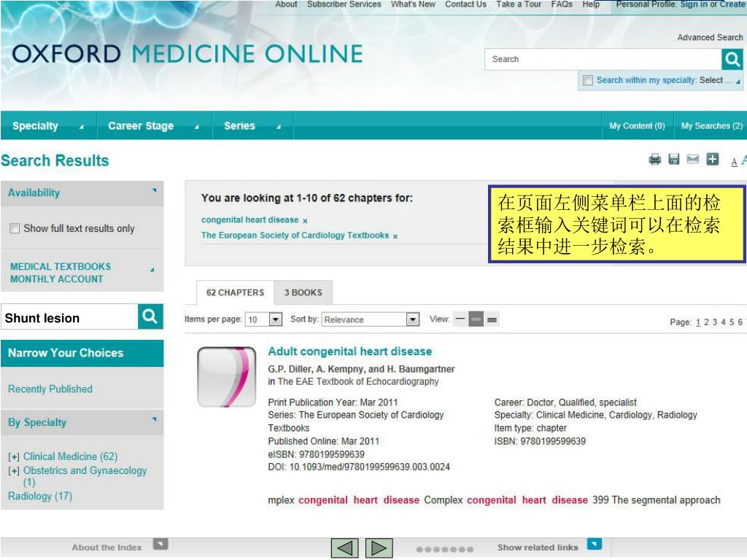The image size is (747, 560).
Task: Go to results page 4
Action: [723, 322]
